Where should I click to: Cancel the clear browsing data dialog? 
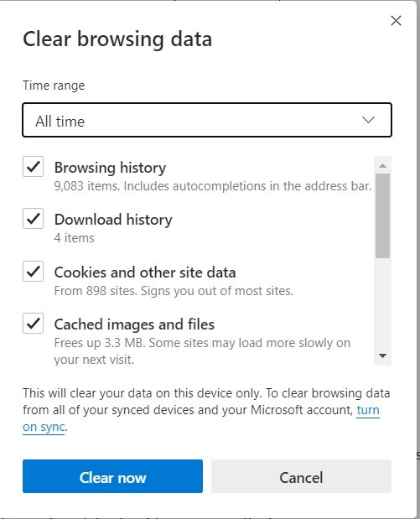pos(301,476)
